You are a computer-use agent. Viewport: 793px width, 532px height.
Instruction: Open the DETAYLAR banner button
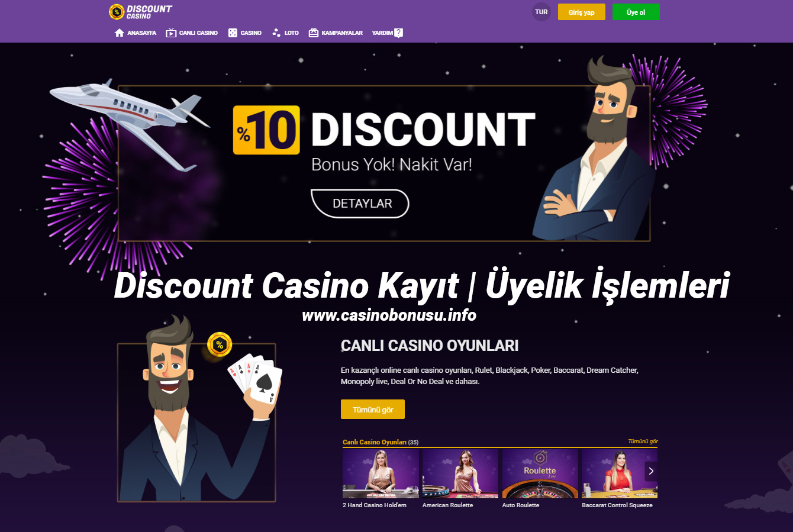click(x=360, y=204)
